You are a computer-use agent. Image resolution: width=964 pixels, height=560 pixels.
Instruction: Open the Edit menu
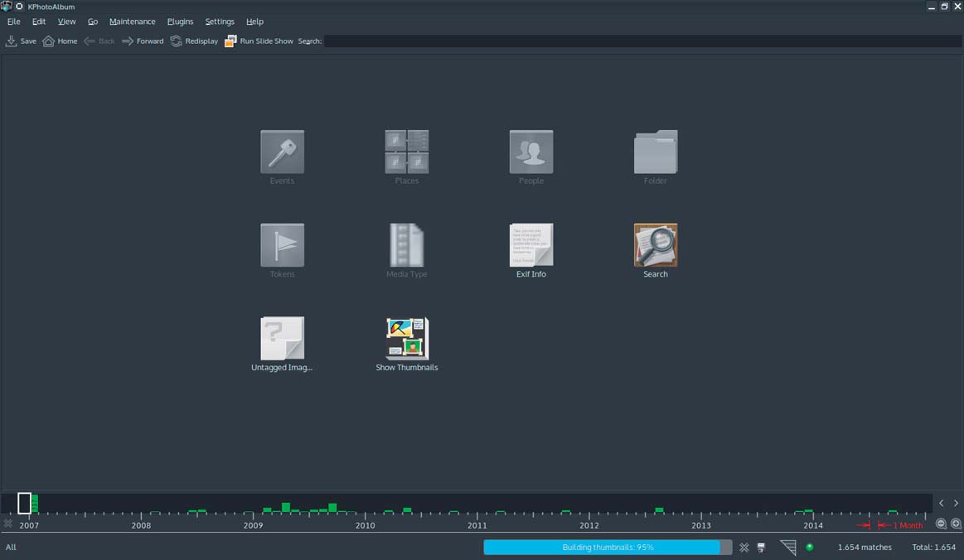point(39,22)
